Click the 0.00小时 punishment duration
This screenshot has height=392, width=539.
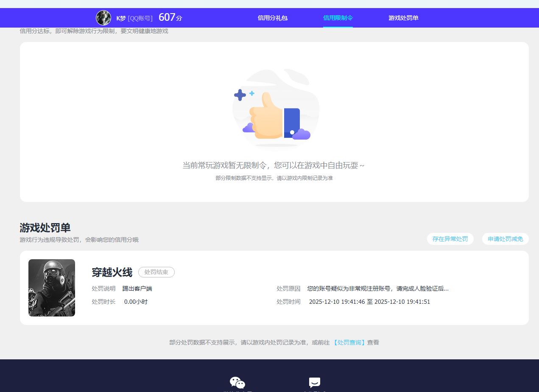click(x=136, y=302)
